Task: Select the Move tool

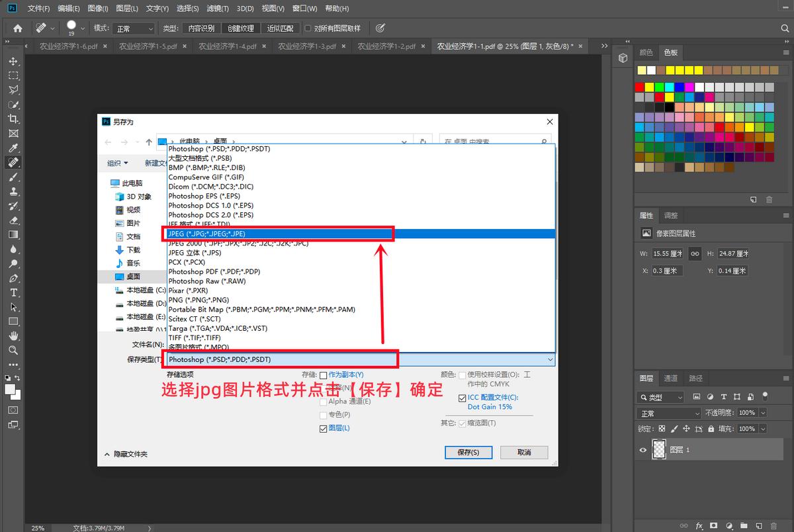Action: pos(13,61)
